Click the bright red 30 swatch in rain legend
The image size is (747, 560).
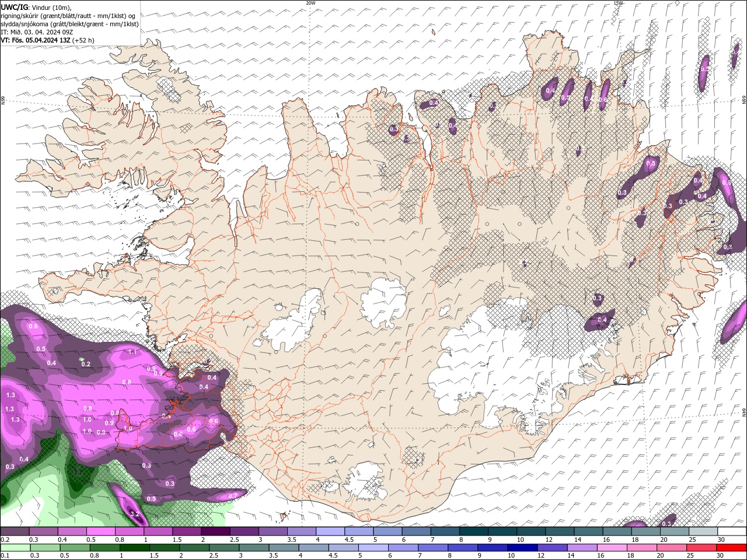point(731,548)
